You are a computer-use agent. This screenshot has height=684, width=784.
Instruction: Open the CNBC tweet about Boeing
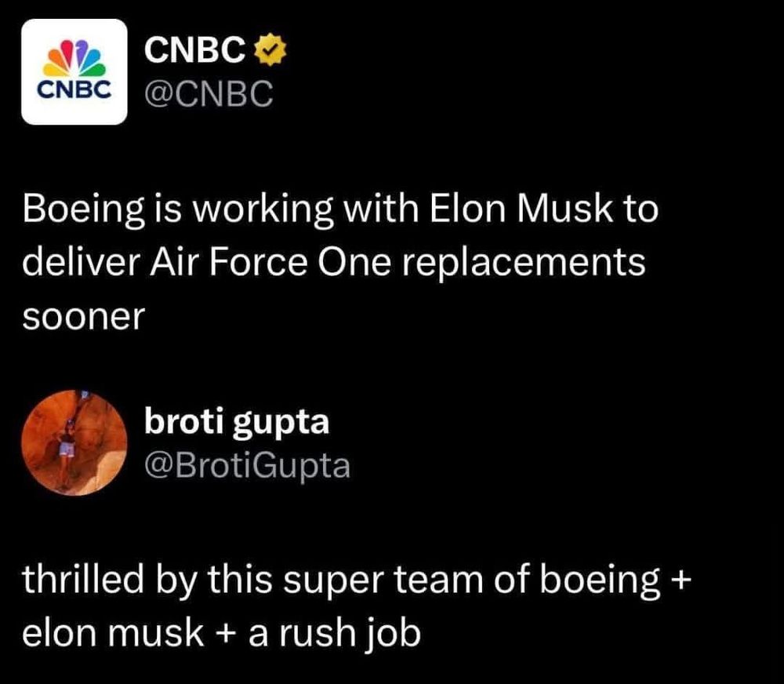340,262
